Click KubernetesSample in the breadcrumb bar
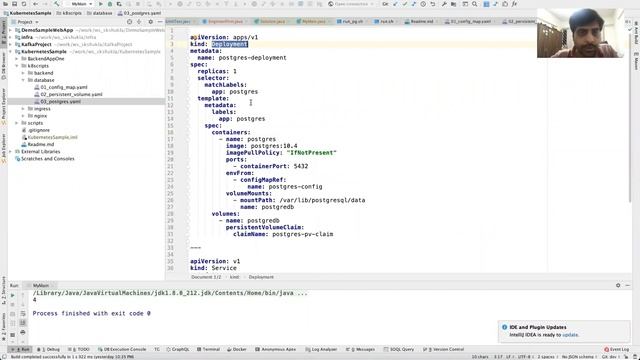 pos(27,13)
